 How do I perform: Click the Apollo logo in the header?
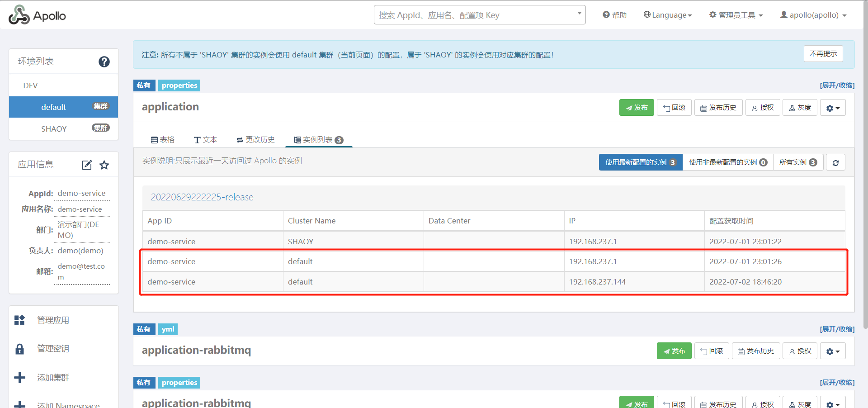(x=38, y=15)
